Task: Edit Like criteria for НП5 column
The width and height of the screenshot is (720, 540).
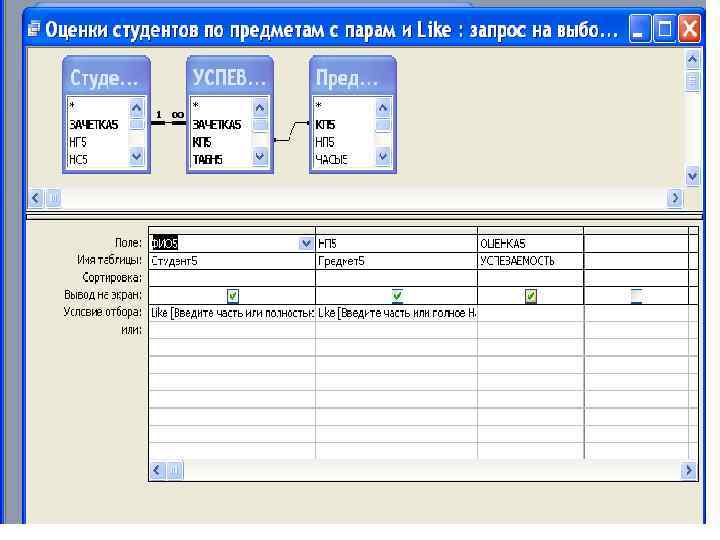Action: pyautogui.click(x=396, y=313)
